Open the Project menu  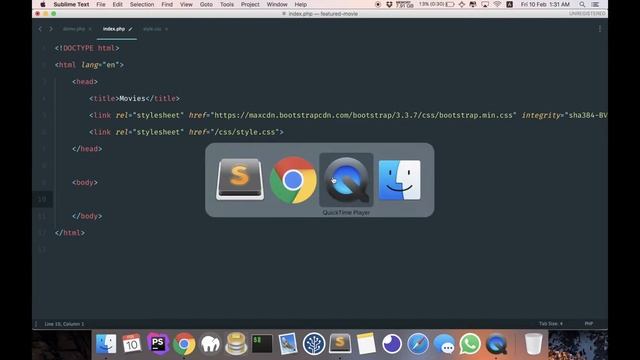point(250,4)
